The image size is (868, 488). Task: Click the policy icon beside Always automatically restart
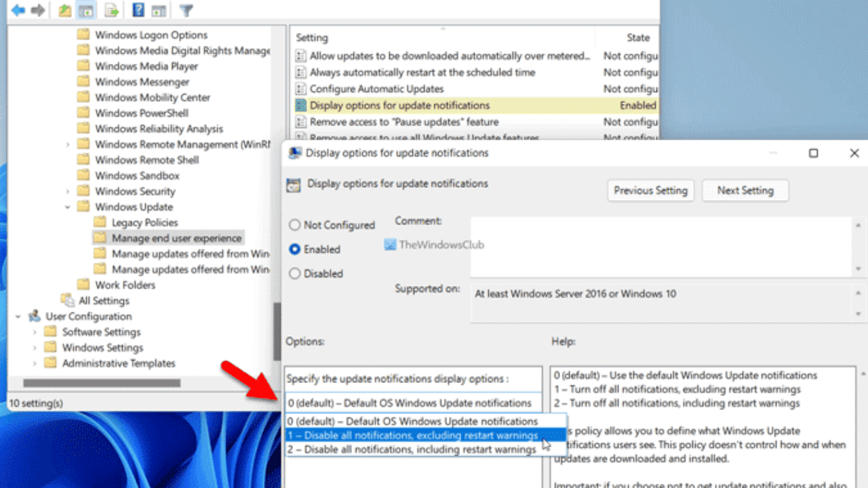click(x=301, y=73)
